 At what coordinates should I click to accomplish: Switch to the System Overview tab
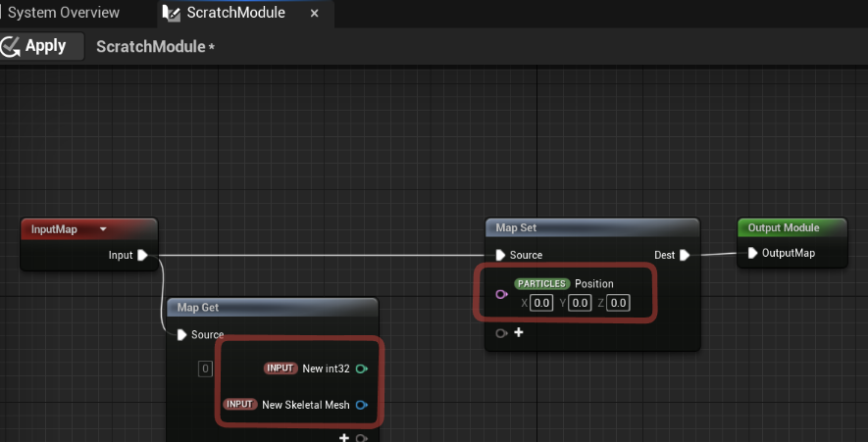pos(63,13)
